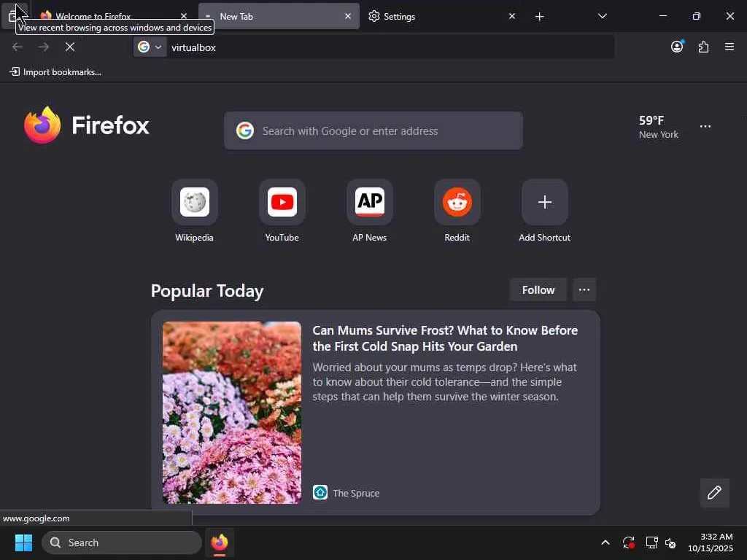
Task: Click the Follow button for Popular Today
Action: (x=538, y=290)
